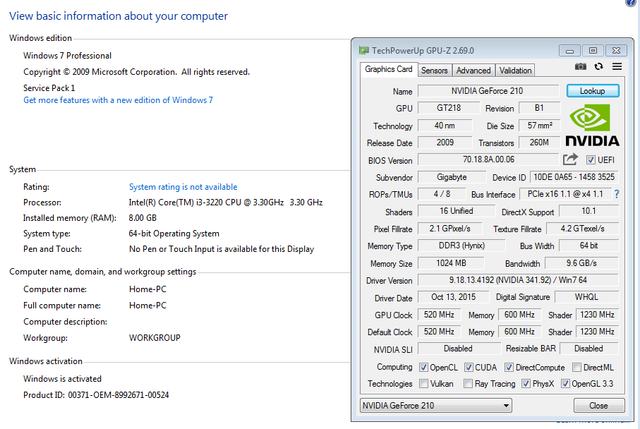Toggle the DirectCompute checkbox
Screen dimensions: 640x429
point(509,367)
